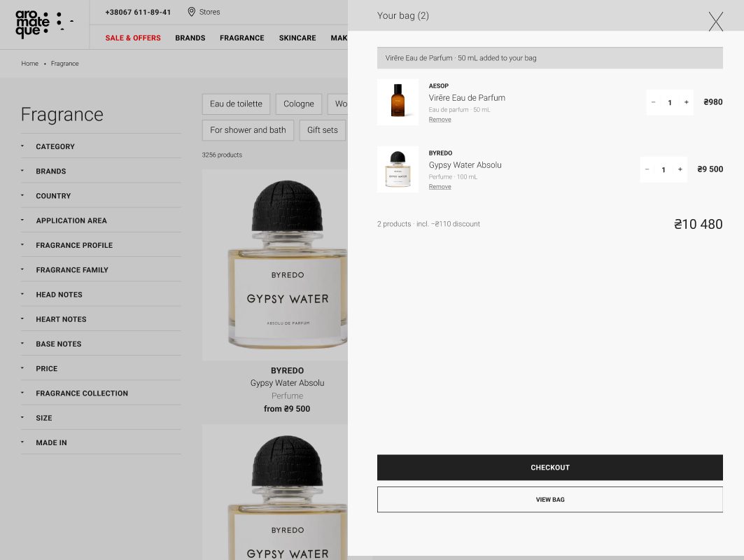This screenshot has width=744, height=560.
Task: Expand the Base Notes filter
Action: coord(101,344)
